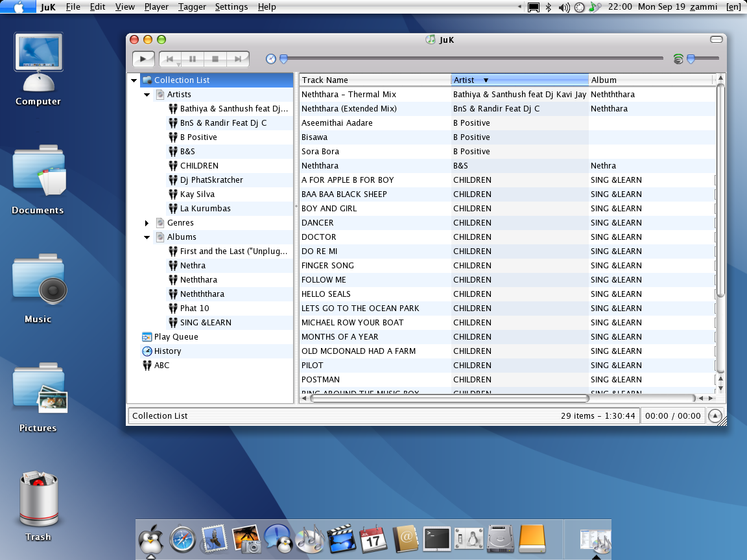Select the Collection List playlist
747x560 pixels.
pyautogui.click(x=217, y=80)
